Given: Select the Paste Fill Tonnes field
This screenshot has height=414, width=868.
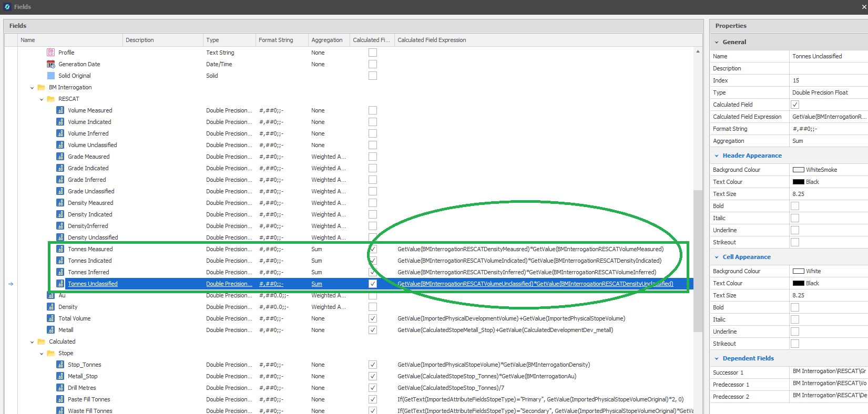Looking at the screenshot, I should coord(89,399).
